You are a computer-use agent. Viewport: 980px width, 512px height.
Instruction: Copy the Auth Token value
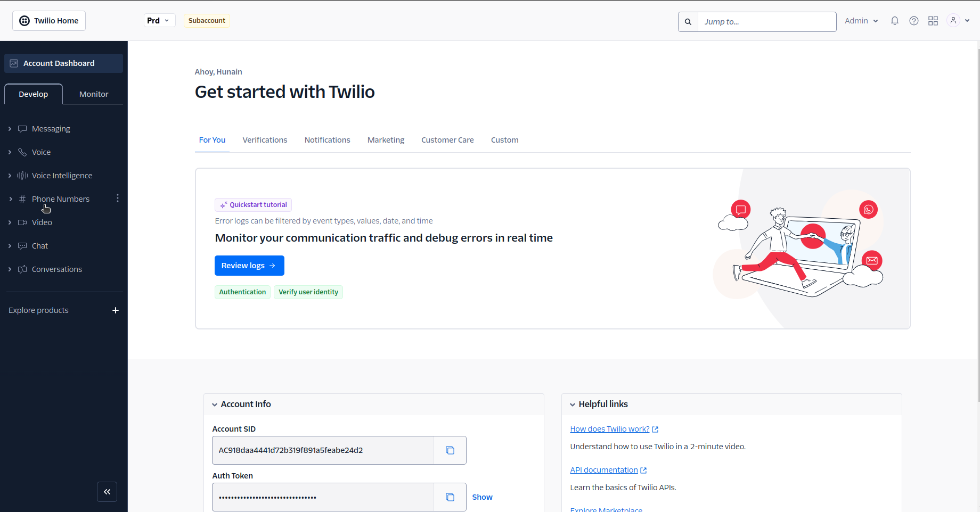coord(450,497)
